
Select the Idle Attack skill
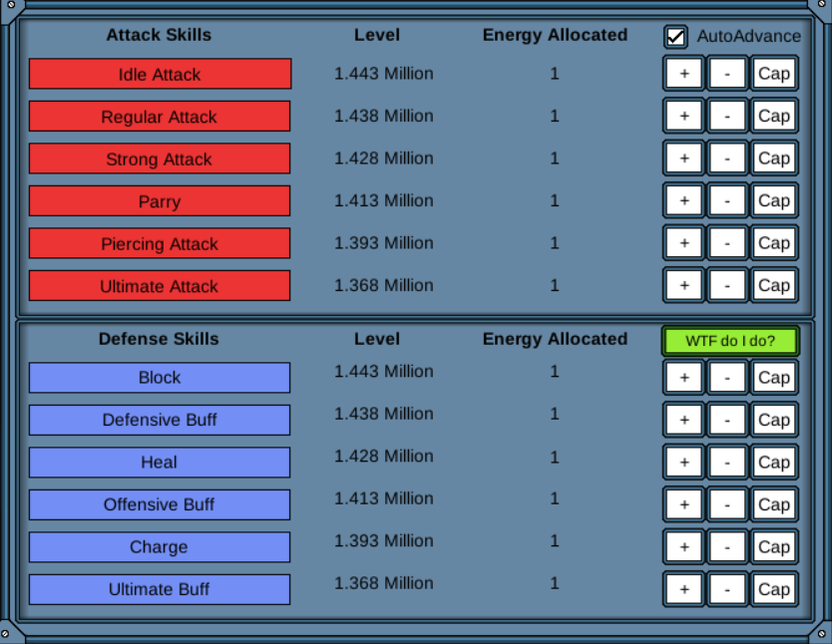pos(160,74)
